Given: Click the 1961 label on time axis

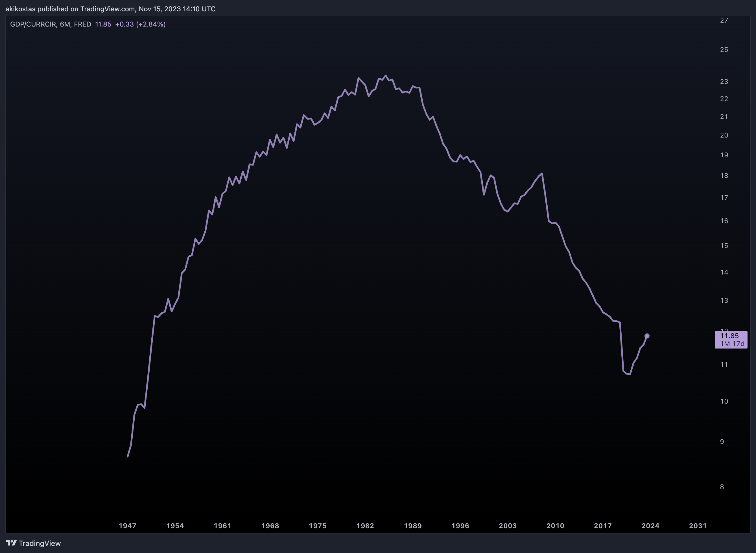Looking at the screenshot, I should point(223,526).
